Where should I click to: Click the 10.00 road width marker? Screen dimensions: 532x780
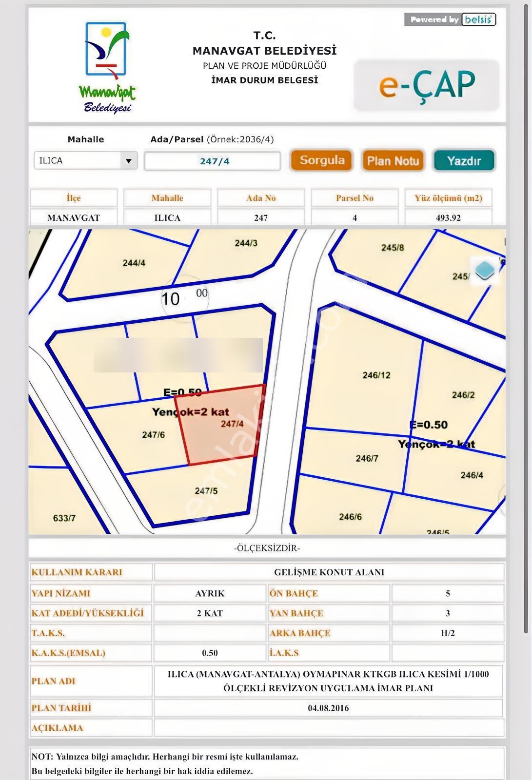185,298
